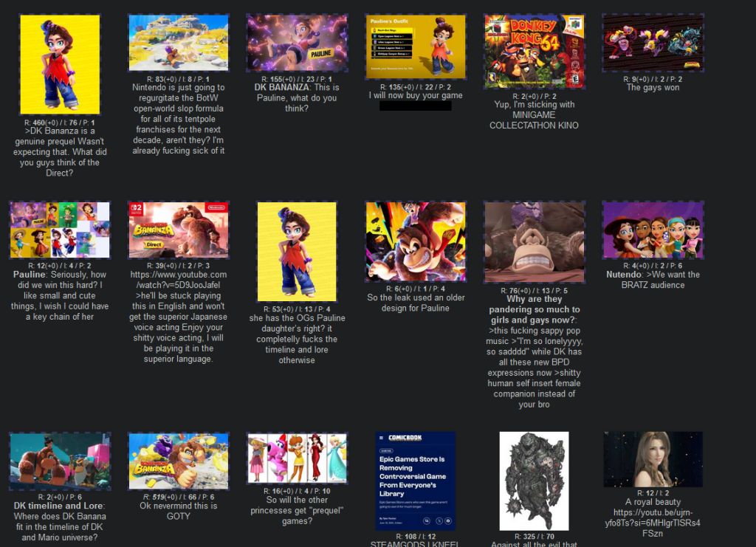This screenshot has width=756, height=547.
Task: Click text 'she has the OGs Pauline daughter's right?'
Action: tap(297, 323)
